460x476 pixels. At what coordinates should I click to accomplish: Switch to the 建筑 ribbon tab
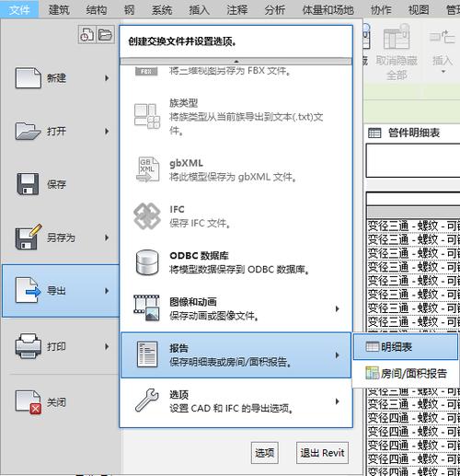tap(59, 10)
